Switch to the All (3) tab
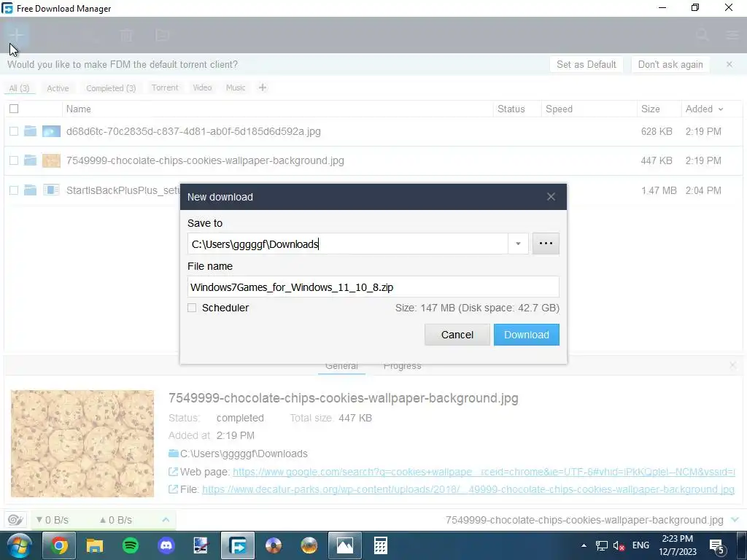The height and width of the screenshot is (560, 747). (x=19, y=88)
